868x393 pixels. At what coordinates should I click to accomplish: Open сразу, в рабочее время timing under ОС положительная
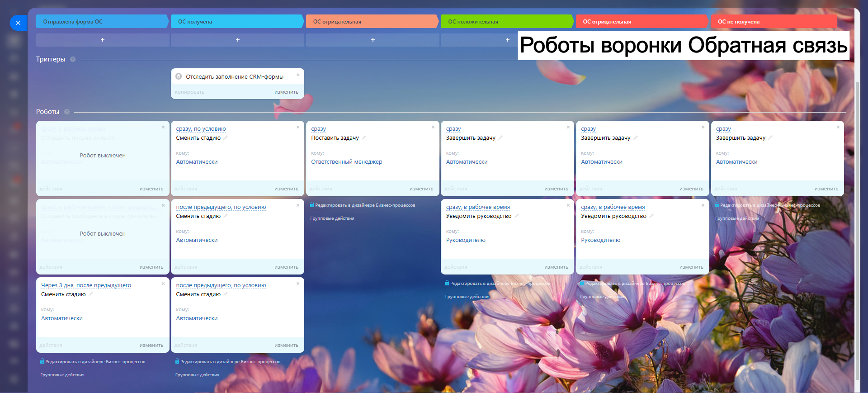[x=478, y=207]
